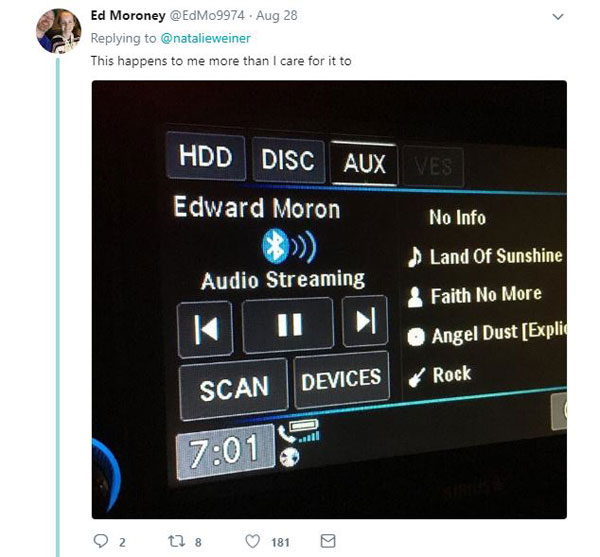The width and height of the screenshot is (600, 557).
Task: Click the artist person icon beside Faith No More
Action: point(415,297)
